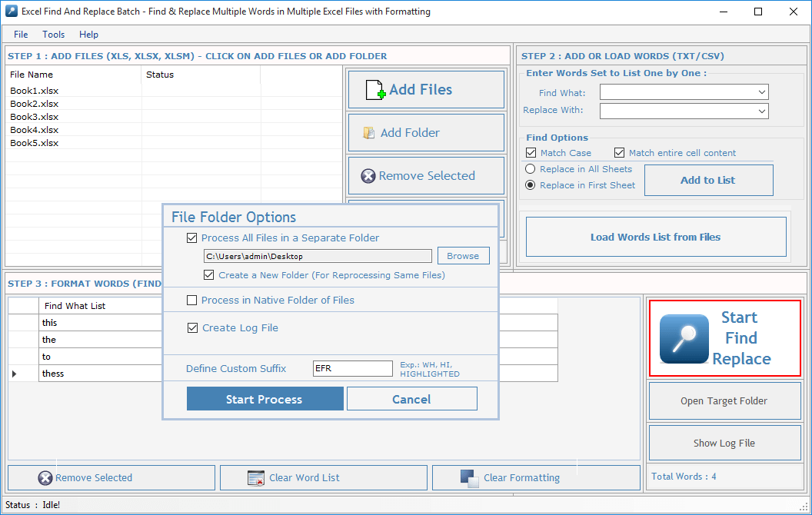Toggle the Match Case checkbox

[x=531, y=153]
